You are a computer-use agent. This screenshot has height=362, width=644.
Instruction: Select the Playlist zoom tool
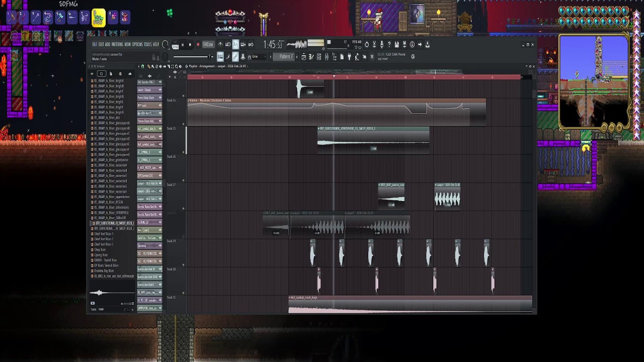pyautogui.click(x=176, y=66)
